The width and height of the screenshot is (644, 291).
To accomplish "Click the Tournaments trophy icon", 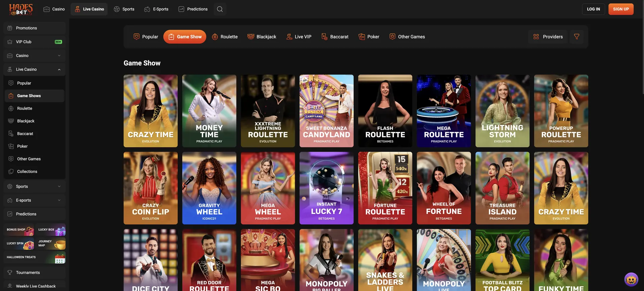I will pyautogui.click(x=10, y=273).
